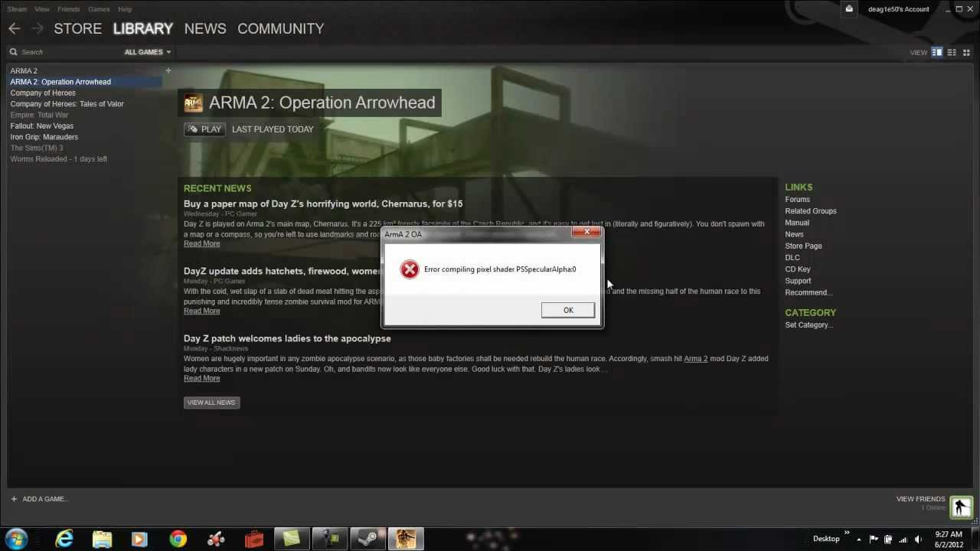The image size is (980, 551).
Task: Open the NEWS tab
Action: point(205,28)
